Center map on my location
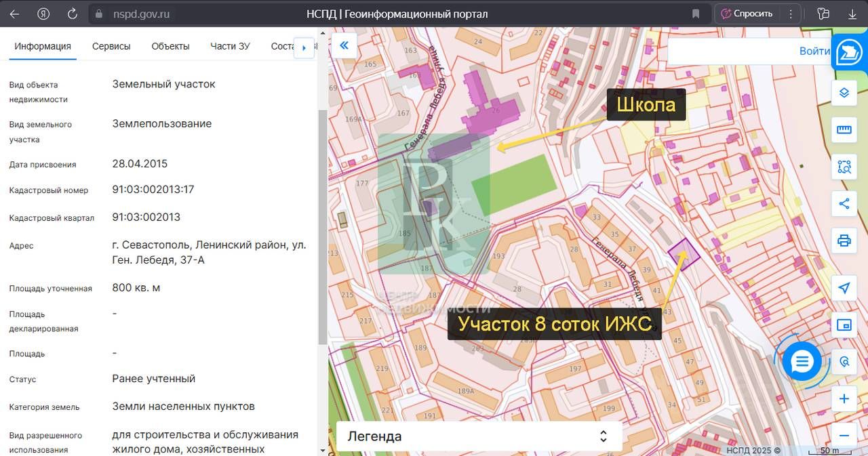868x456 pixels. pyautogui.click(x=844, y=288)
